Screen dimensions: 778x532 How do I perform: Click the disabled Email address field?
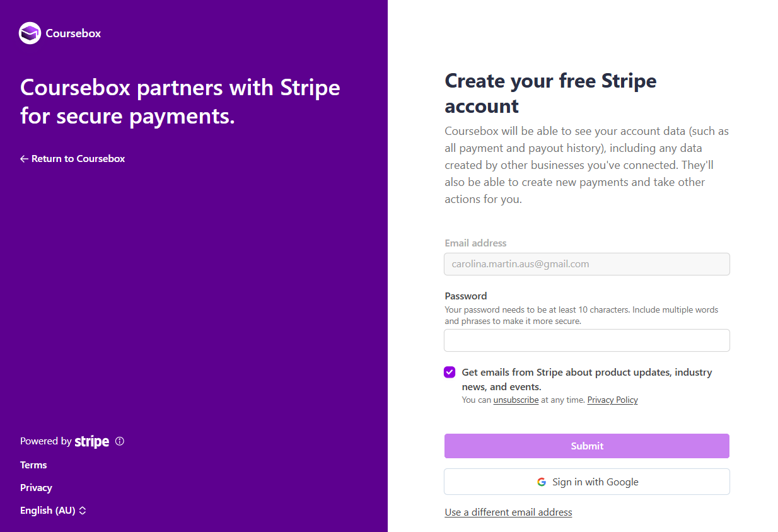coord(586,264)
